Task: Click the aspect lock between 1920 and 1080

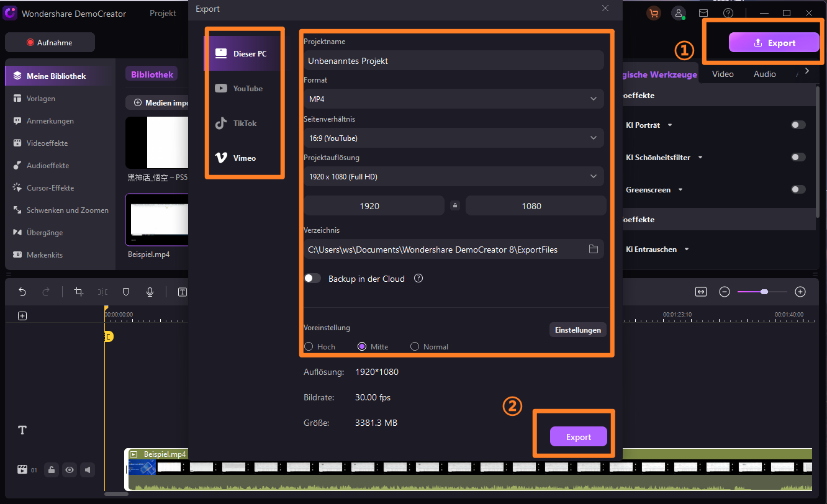Action: [455, 205]
